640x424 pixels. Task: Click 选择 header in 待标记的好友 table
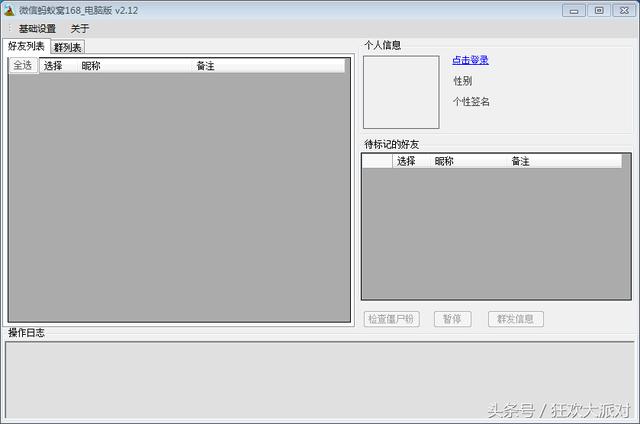click(411, 161)
